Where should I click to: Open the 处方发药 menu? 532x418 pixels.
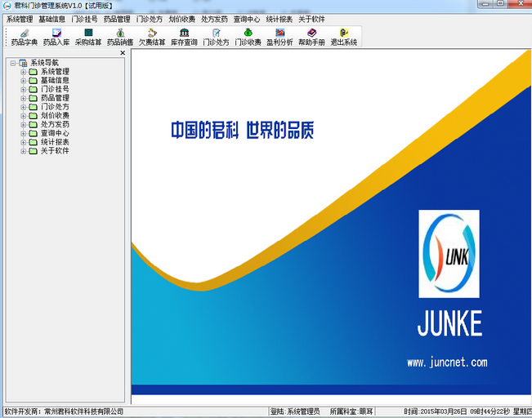(214, 20)
